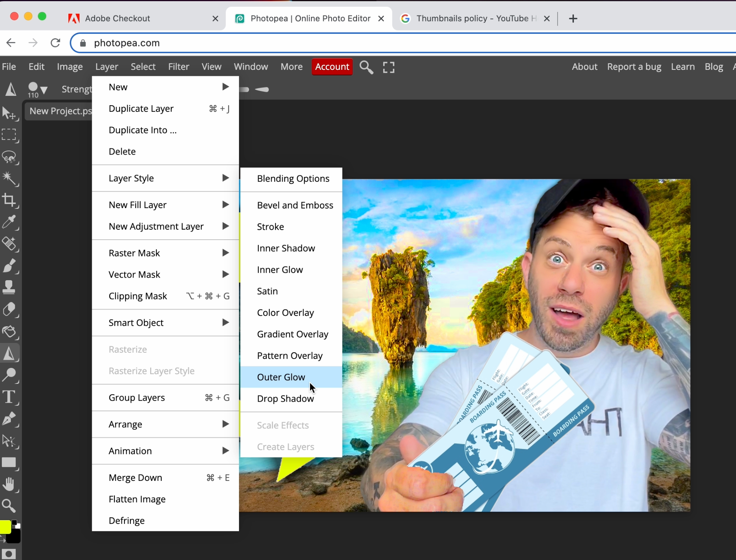Expand the Raster Mask submenu
This screenshot has height=560, width=736.
(165, 253)
